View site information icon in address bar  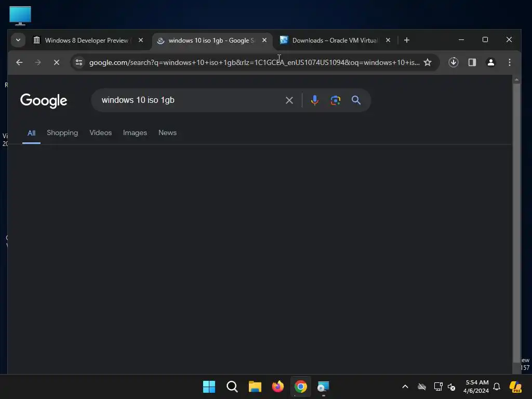[x=79, y=62]
